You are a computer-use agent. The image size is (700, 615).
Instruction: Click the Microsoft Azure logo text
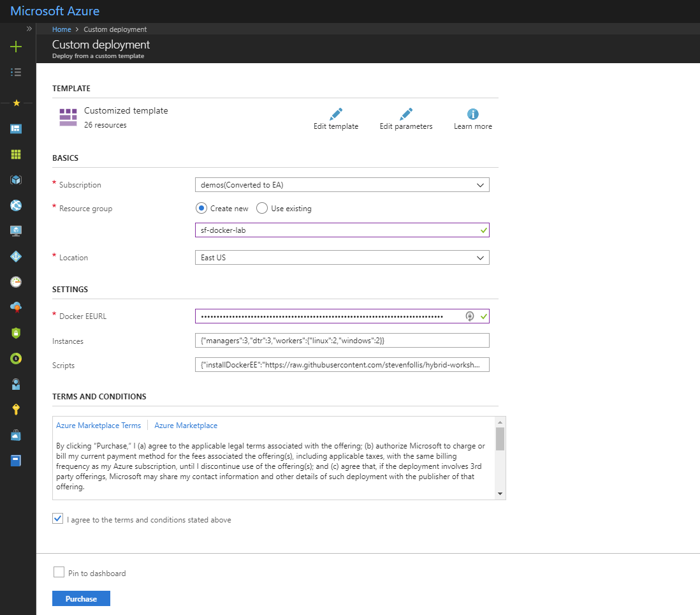pos(55,11)
